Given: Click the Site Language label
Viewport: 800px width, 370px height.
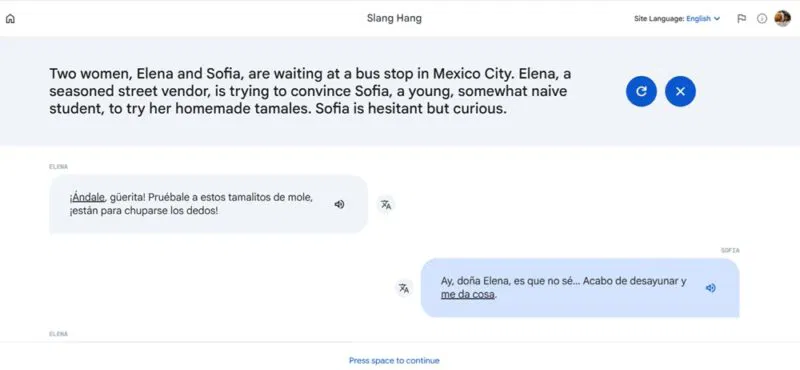Looking at the screenshot, I should tap(659, 18).
